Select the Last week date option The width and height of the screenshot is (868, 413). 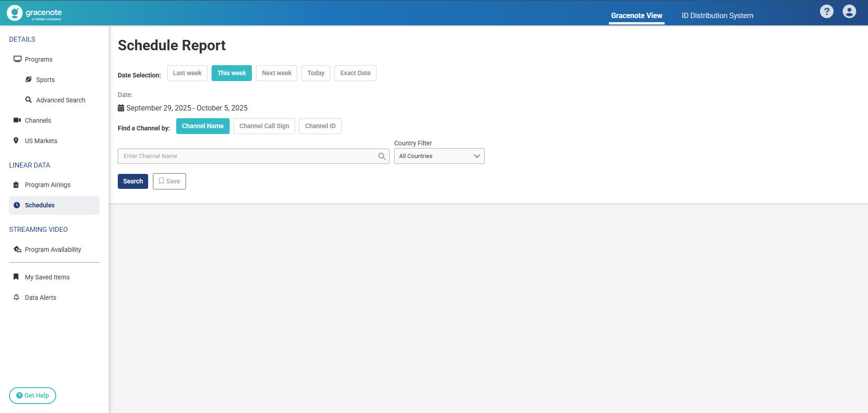(x=187, y=73)
